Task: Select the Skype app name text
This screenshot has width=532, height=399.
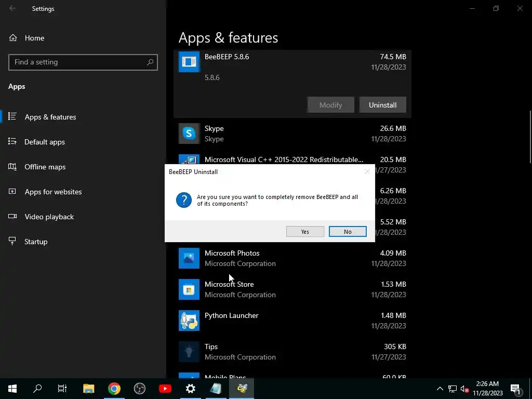Action: tap(214, 129)
